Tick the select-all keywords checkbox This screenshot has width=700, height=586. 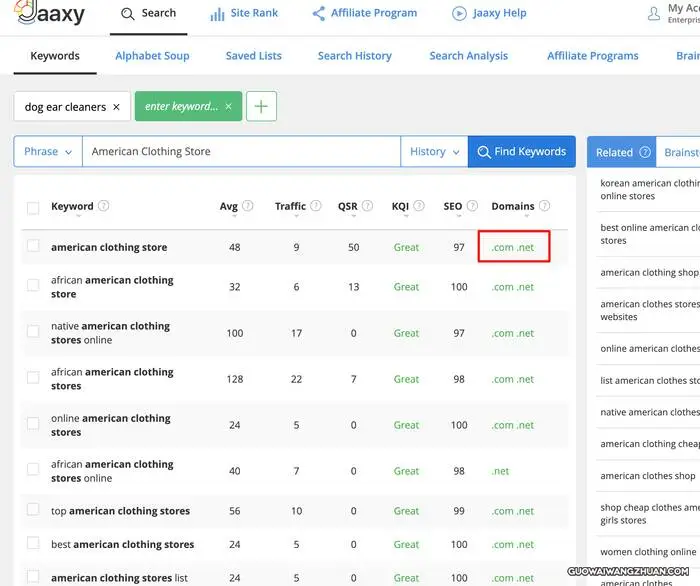tap(33, 208)
